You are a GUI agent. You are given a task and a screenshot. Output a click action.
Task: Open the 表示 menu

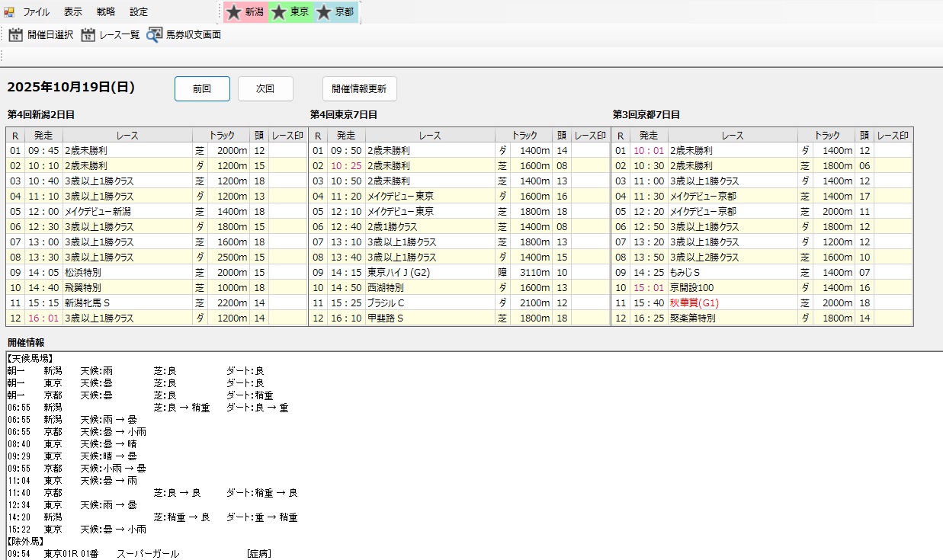pos(73,12)
